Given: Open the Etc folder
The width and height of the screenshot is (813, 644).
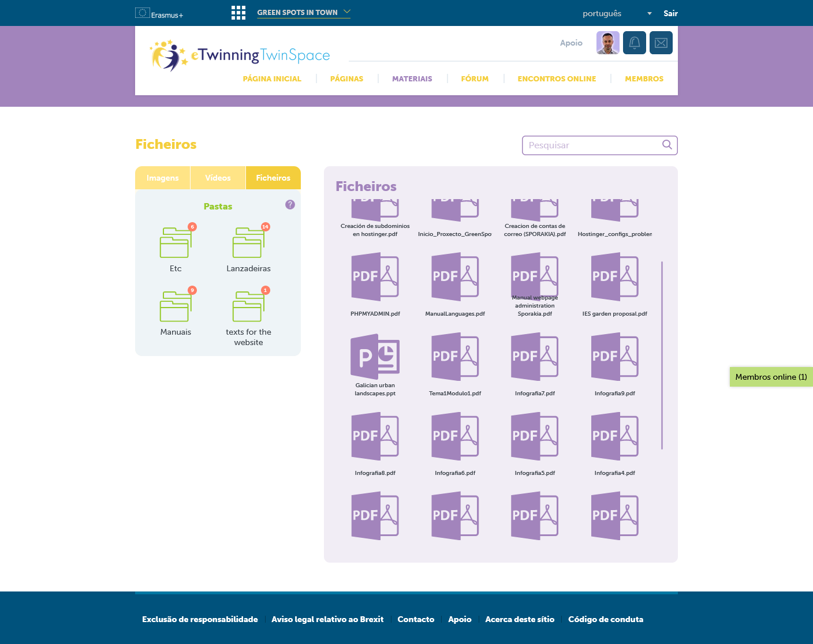Looking at the screenshot, I should pos(176,242).
